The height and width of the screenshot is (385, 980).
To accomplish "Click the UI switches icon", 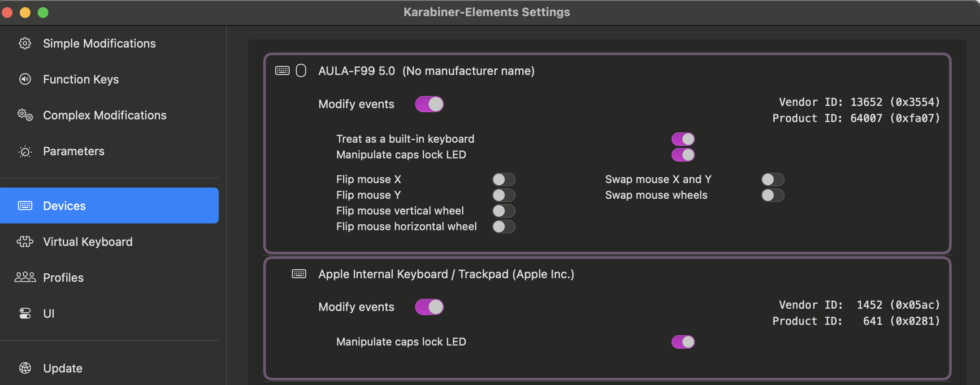I will coord(25,313).
